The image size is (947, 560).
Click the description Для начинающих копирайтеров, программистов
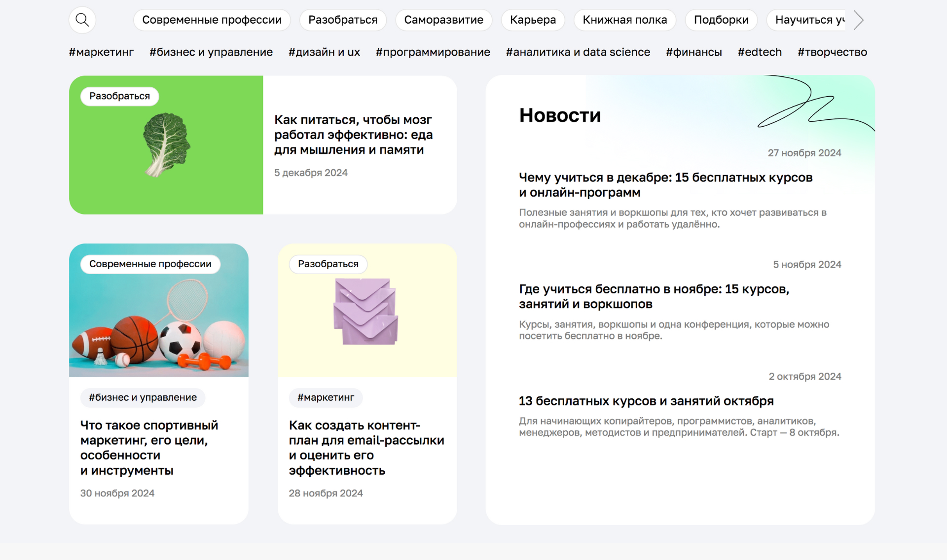679,427
